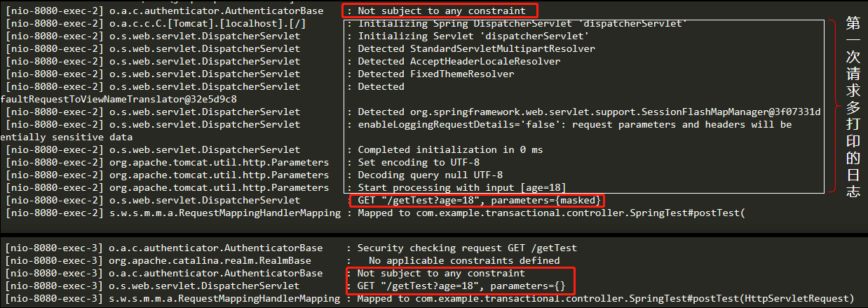This screenshot has width=868, height=308.
Task: Click "Security checking request GET /getTest" message
Action: 467,248
